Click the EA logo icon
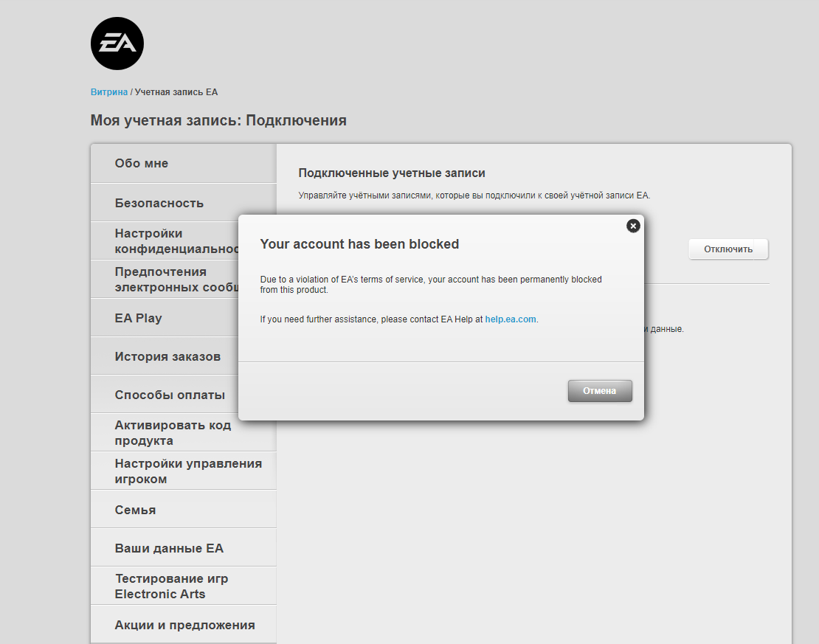 [x=117, y=44]
